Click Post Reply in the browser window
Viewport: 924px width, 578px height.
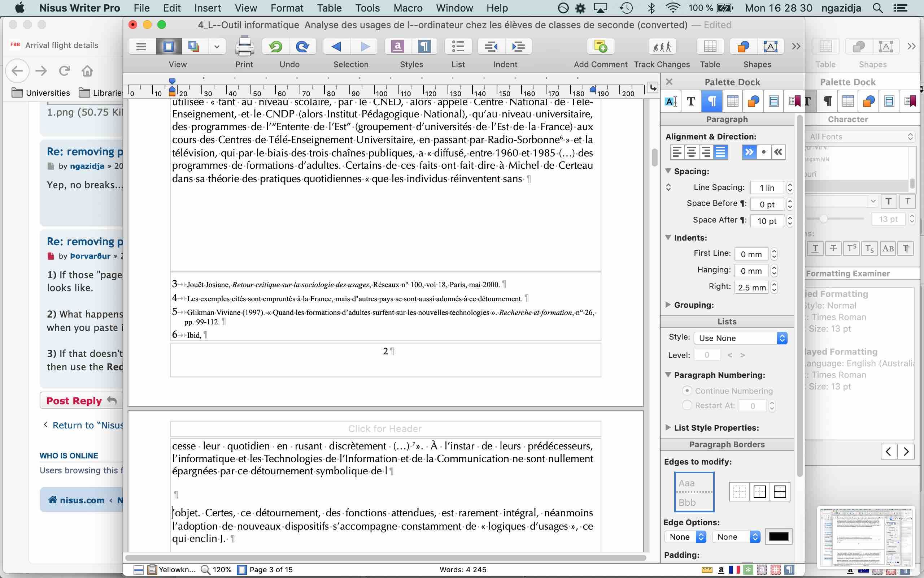81,401
